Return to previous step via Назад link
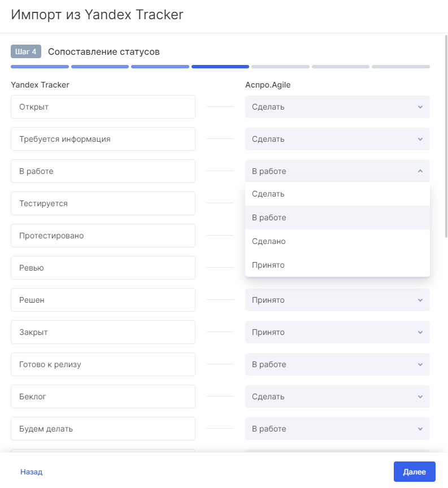 coord(31,472)
